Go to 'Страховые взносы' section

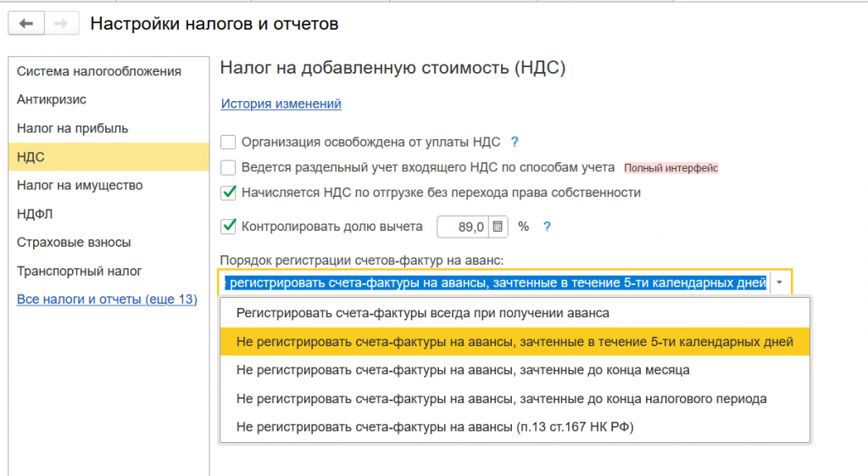pyautogui.click(x=74, y=243)
